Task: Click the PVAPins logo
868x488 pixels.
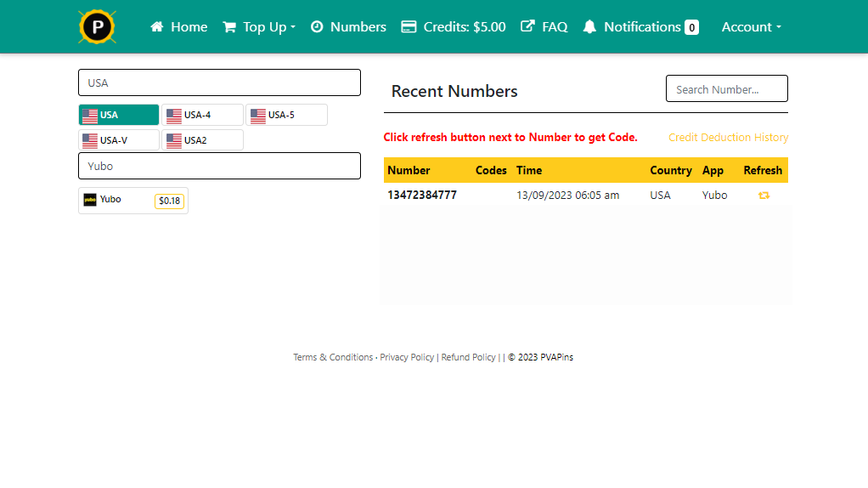Action: [98, 26]
